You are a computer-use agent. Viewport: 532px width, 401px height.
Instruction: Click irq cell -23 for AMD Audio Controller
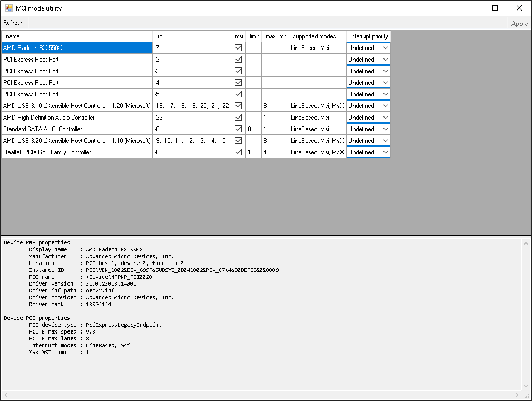coord(192,117)
